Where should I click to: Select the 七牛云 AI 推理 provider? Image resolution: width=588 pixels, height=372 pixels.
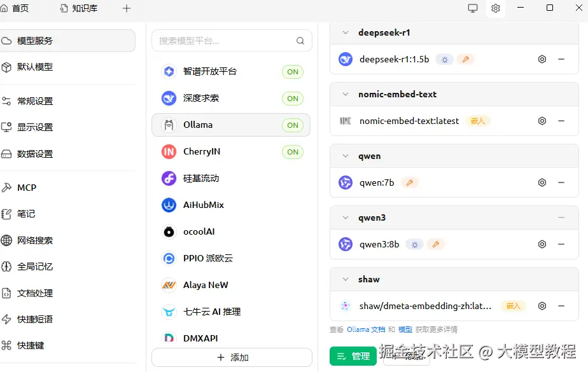pos(231,312)
